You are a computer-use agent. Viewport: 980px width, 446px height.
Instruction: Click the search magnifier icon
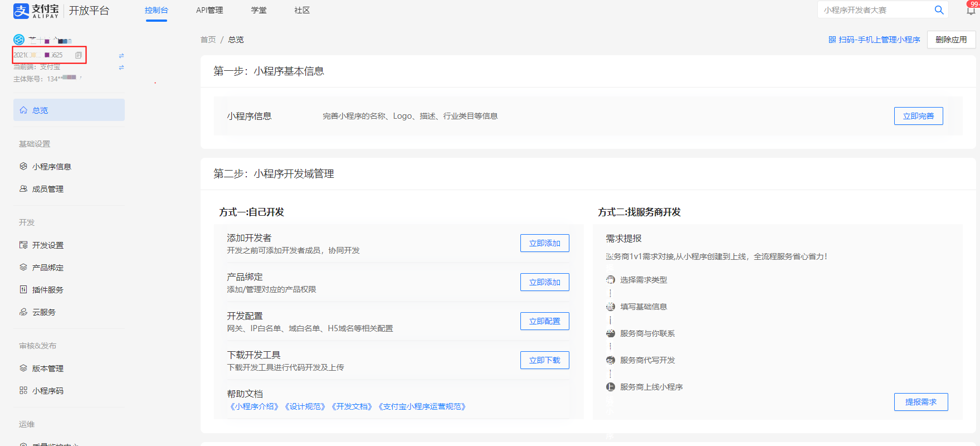[x=939, y=10]
